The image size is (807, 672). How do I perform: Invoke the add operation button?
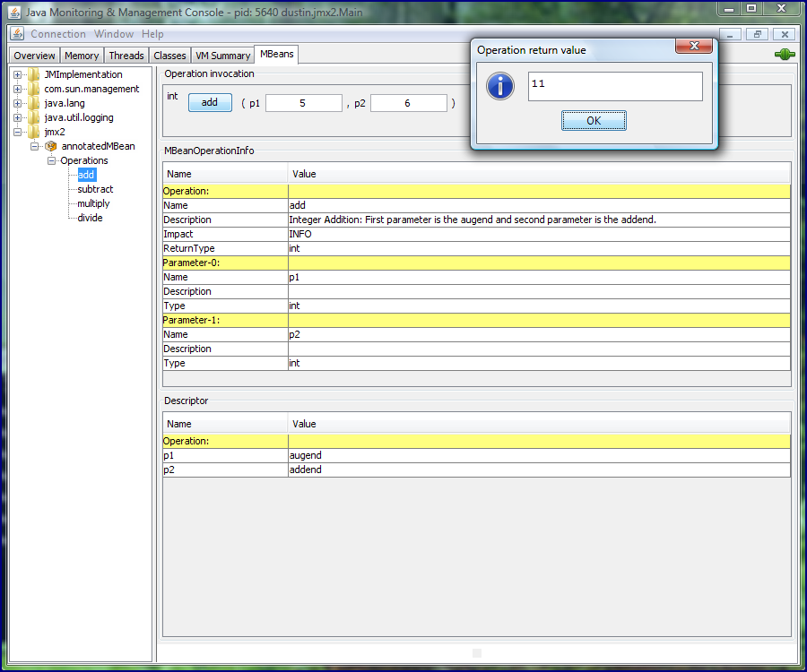(210, 102)
